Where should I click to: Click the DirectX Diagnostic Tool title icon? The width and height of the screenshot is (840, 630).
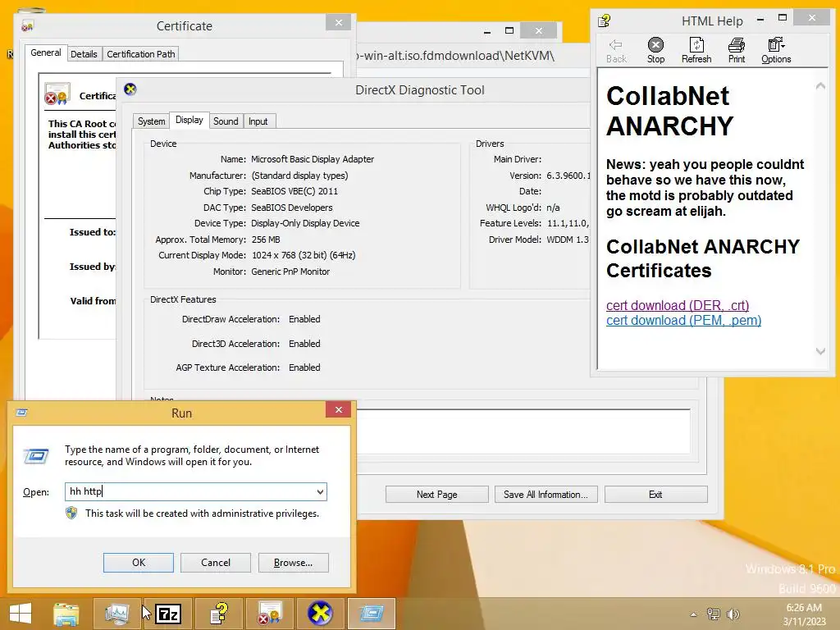[x=130, y=89]
